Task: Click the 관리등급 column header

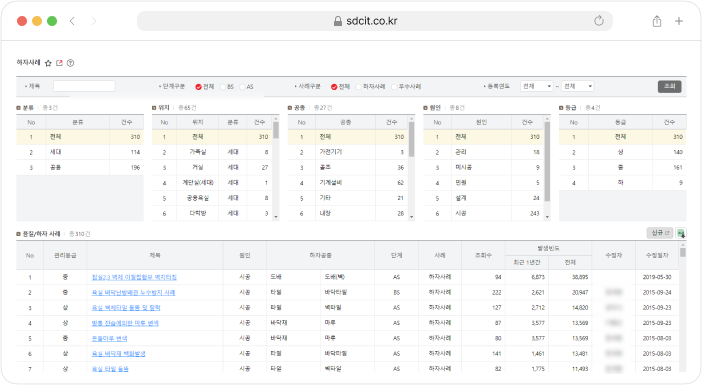Action: 65,255
